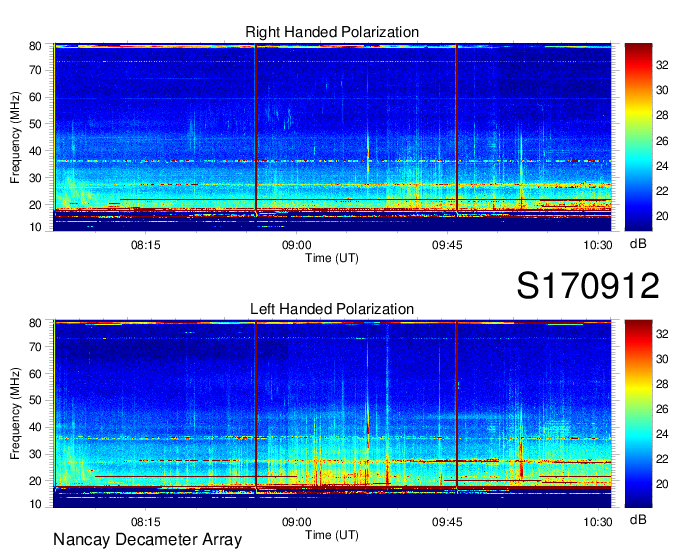This screenshot has height=552, width=680.
Task: Click the Right Handed Polarization spectrogram
Action: pyautogui.click(x=332, y=137)
